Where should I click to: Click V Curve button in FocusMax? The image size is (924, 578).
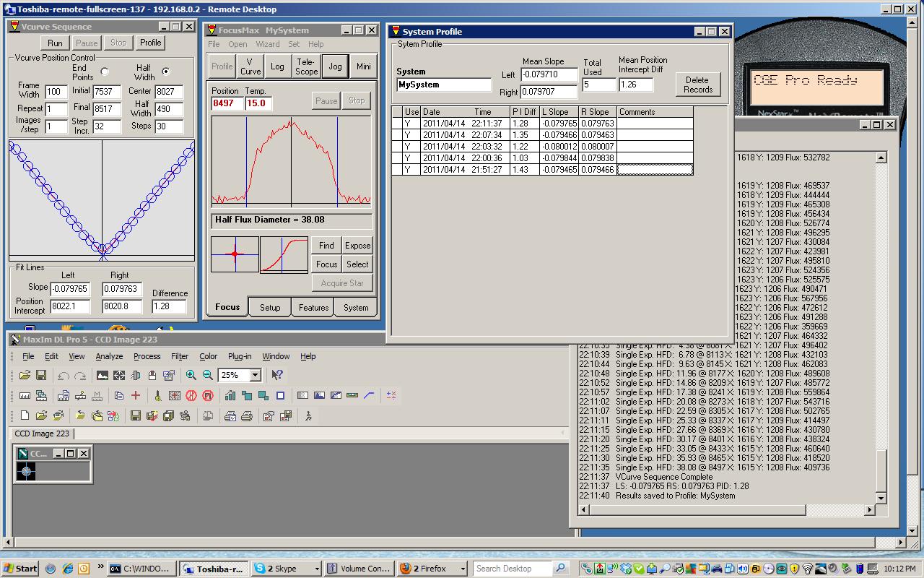click(250, 66)
